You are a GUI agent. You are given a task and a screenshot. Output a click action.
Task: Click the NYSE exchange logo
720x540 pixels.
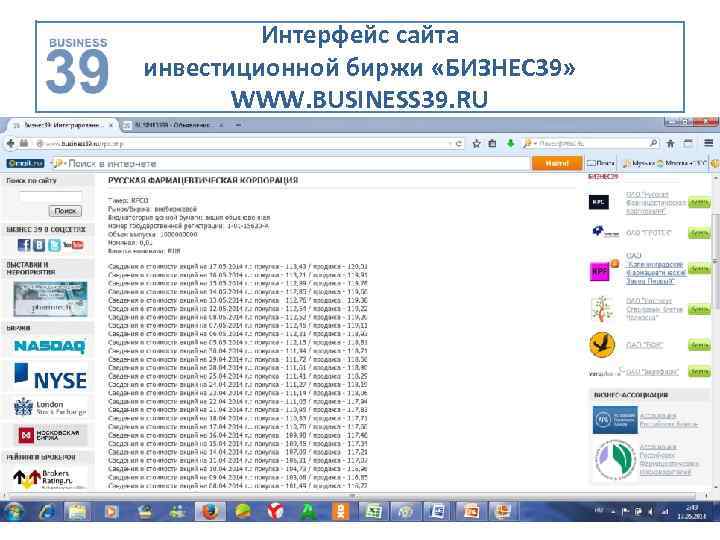coord(50,377)
